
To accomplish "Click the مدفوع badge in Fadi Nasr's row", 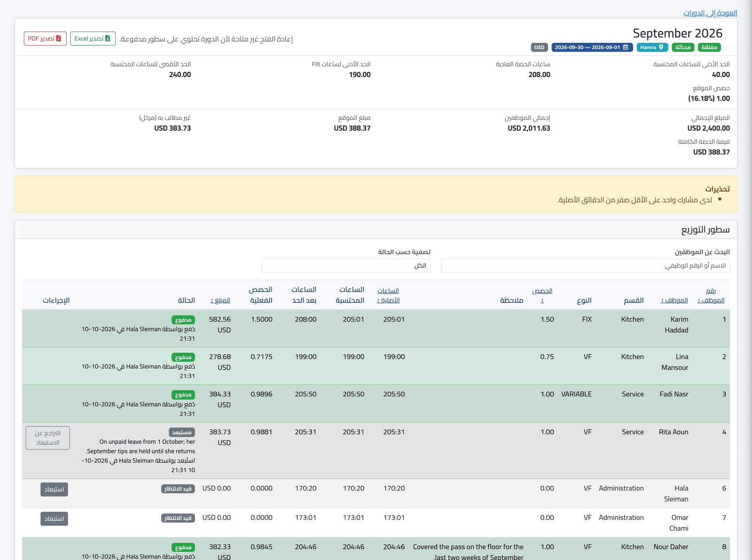I will (183, 394).
